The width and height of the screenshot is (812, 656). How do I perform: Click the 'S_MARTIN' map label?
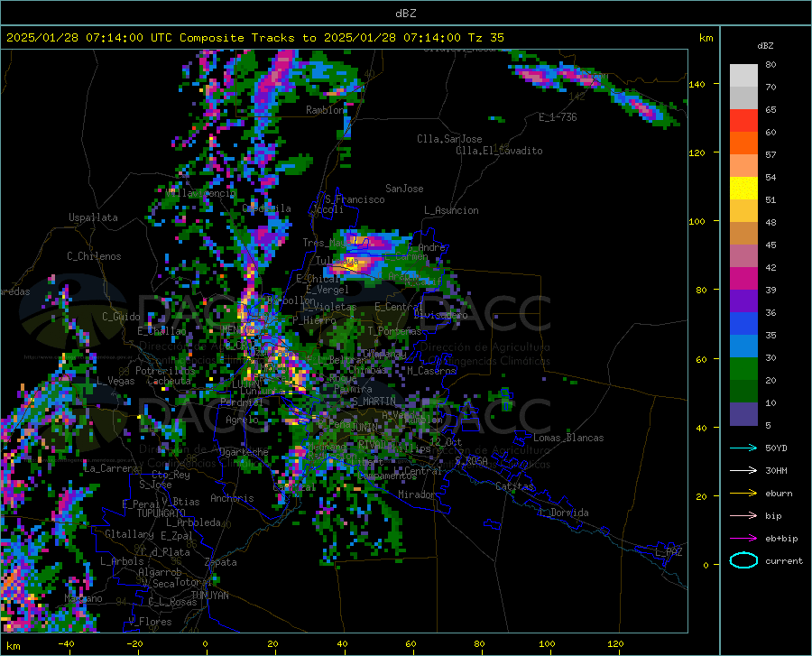point(373,402)
